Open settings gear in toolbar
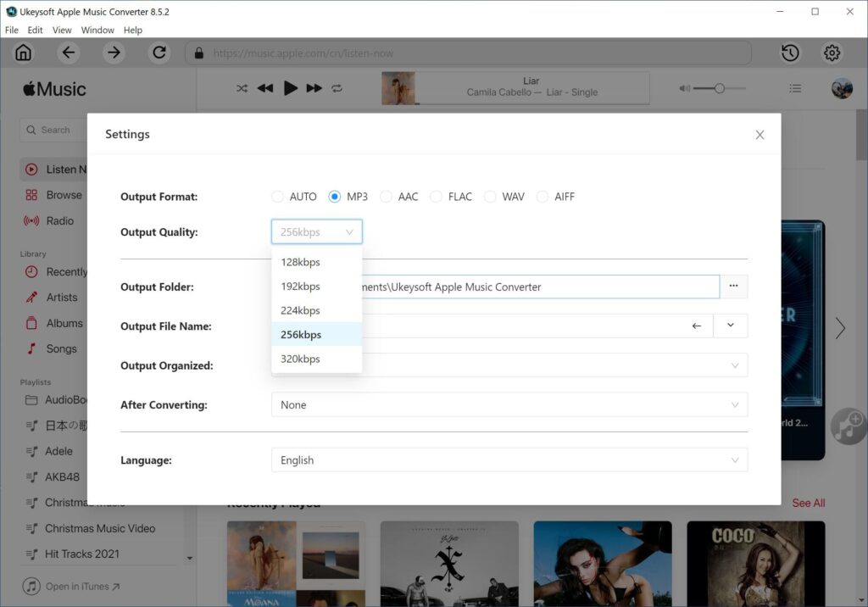The height and width of the screenshot is (607, 868). pyautogui.click(x=832, y=53)
